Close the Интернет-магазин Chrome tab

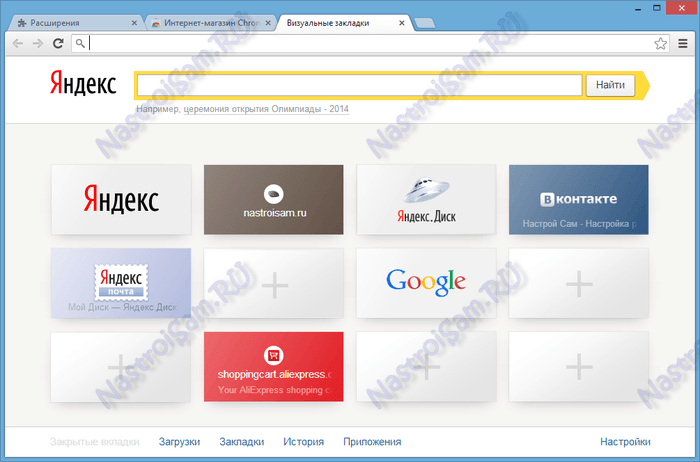coord(268,23)
